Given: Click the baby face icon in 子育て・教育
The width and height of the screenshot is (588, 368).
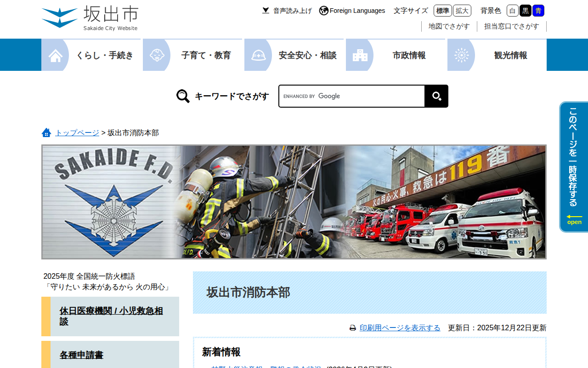Looking at the screenshot, I should pos(157,55).
